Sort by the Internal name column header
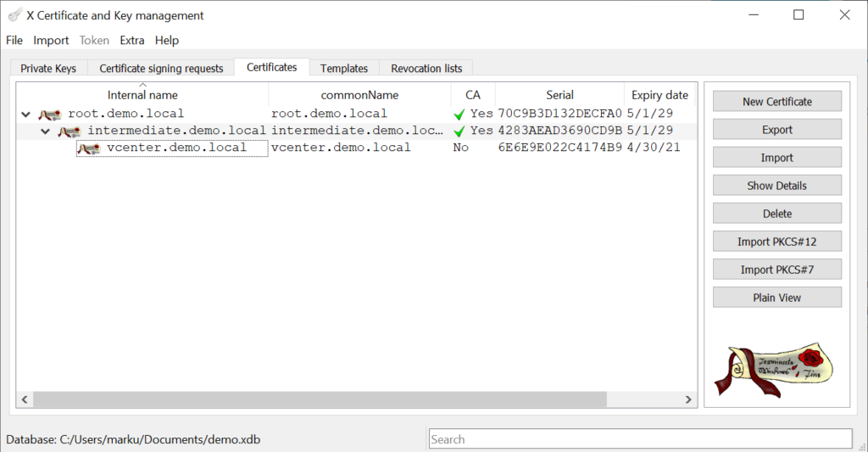 pyautogui.click(x=142, y=95)
